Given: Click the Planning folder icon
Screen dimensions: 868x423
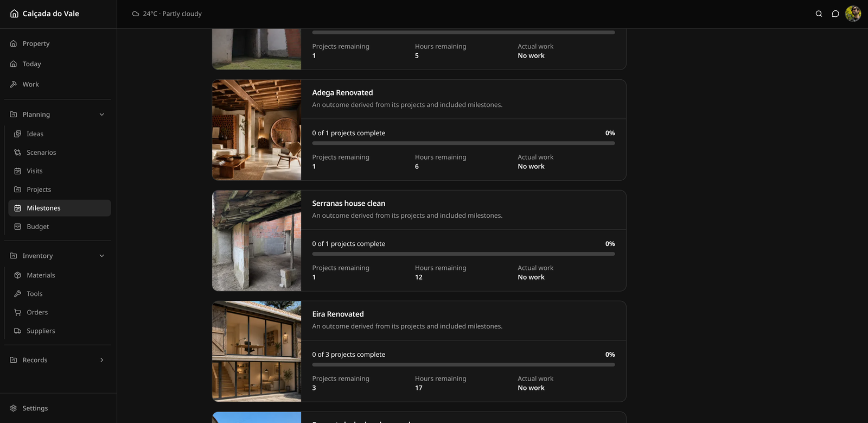Looking at the screenshot, I should (14, 115).
